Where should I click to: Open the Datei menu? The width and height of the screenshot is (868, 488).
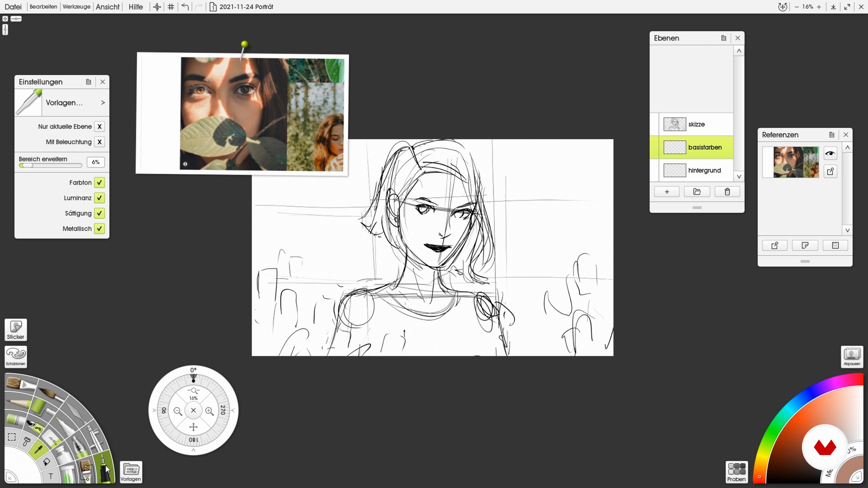tap(13, 7)
